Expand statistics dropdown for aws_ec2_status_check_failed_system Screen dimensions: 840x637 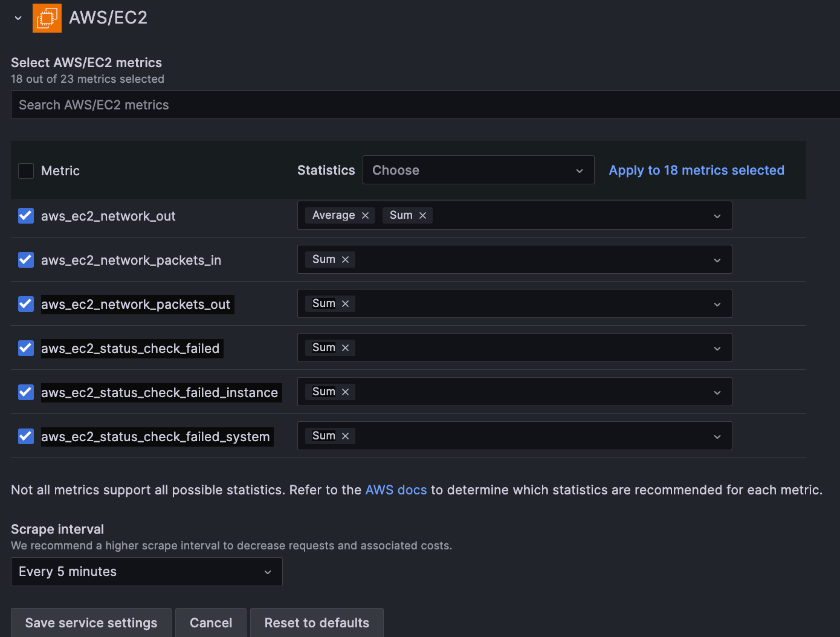(x=717, y=436)
